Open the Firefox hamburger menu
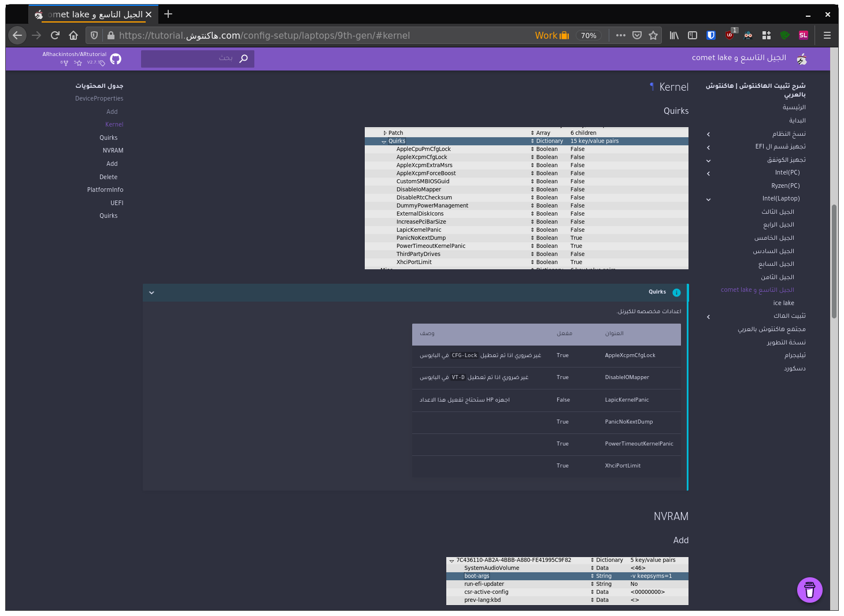The image size is (844, 616). (x=827, y=35)
